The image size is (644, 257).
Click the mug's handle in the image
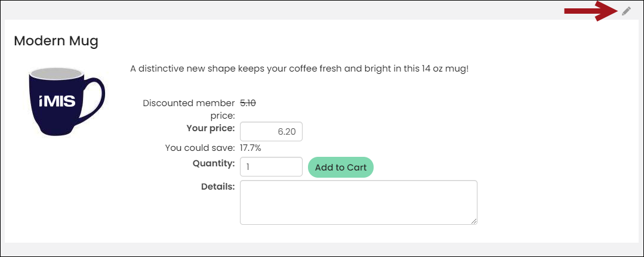tap(95, 98)
